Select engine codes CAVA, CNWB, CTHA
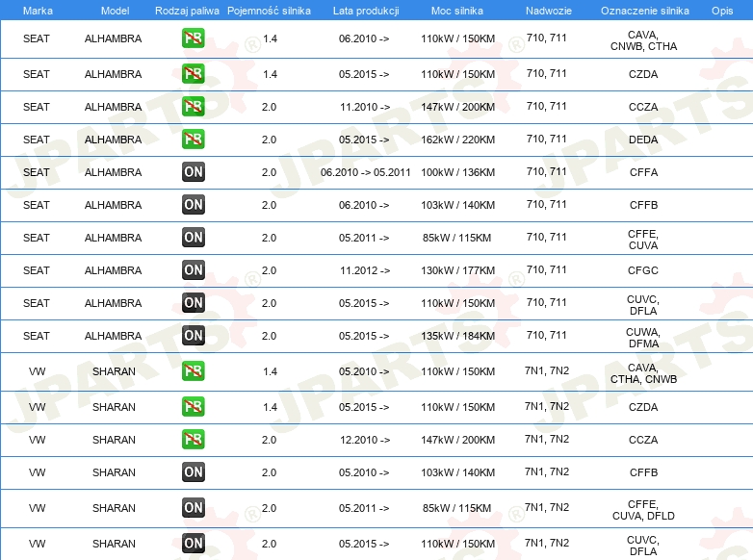Viewport: 753px width, 560px height. click(643, 40)
